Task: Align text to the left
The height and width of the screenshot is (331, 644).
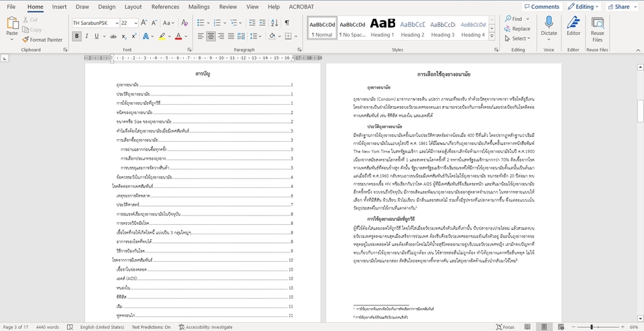Action: click(x=201, y=37)
